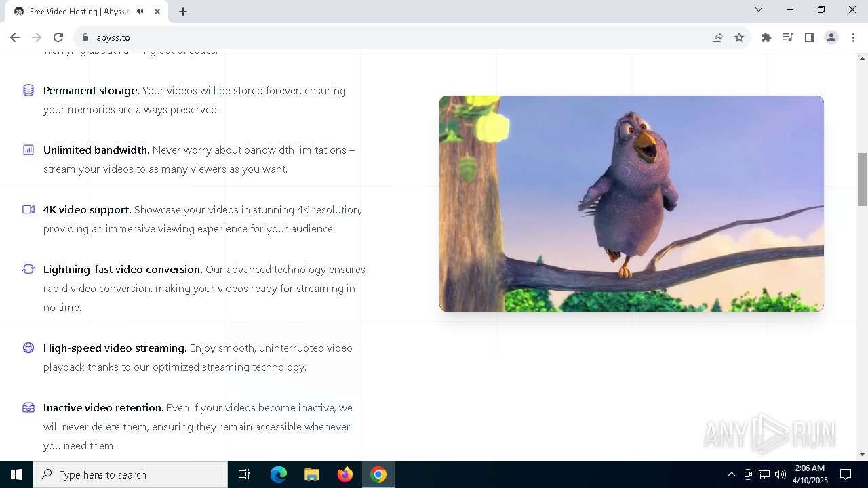
Task: Click the page's vertical scrollbar thumb
Action: tap(862, 179)
